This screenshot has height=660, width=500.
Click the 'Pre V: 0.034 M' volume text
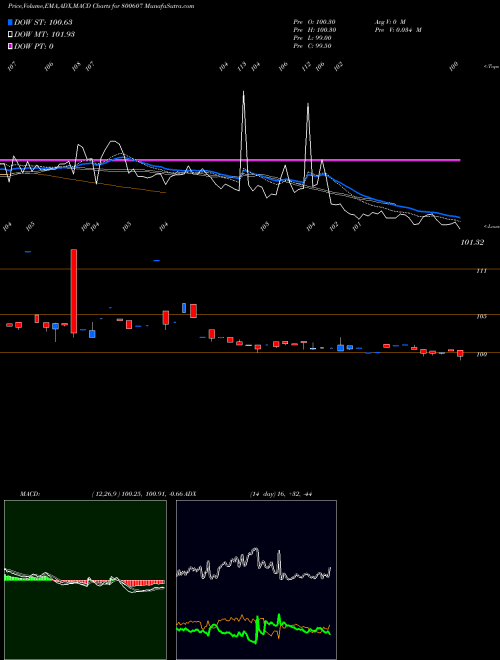(x=398, y=30)
